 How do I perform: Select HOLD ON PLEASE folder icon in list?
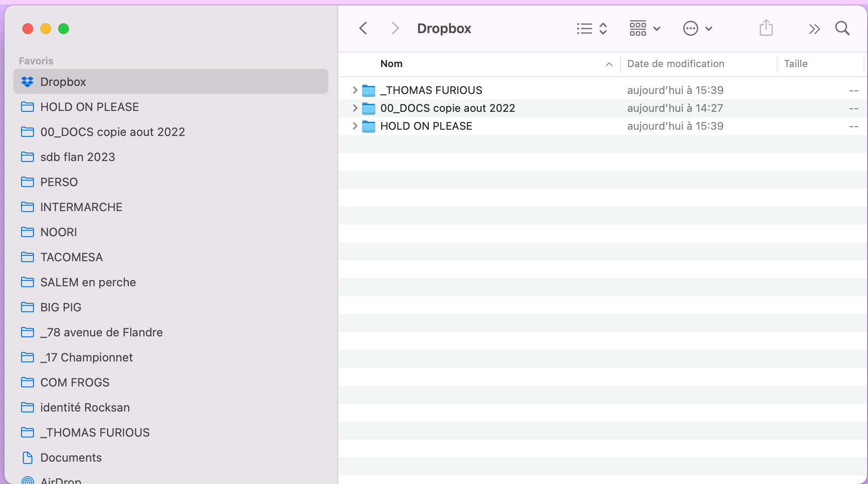click(368, 126)
